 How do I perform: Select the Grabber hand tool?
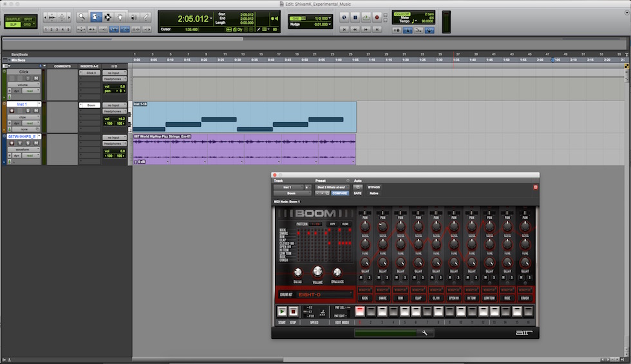120,17
